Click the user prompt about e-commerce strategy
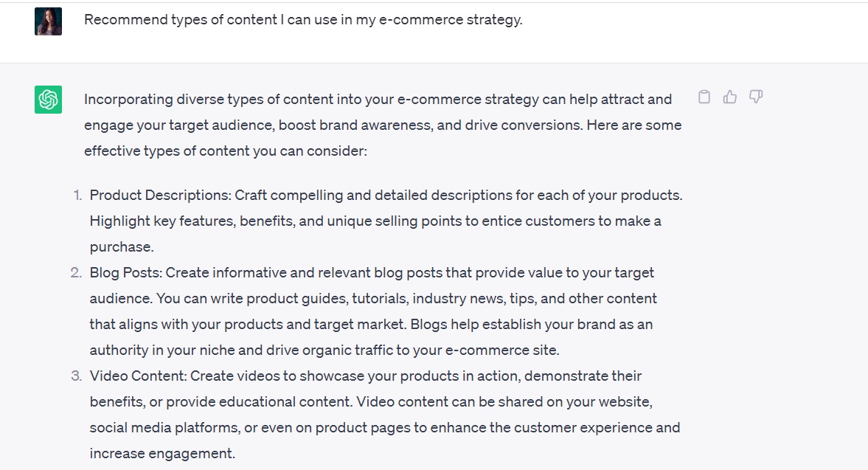 (303, 20)
